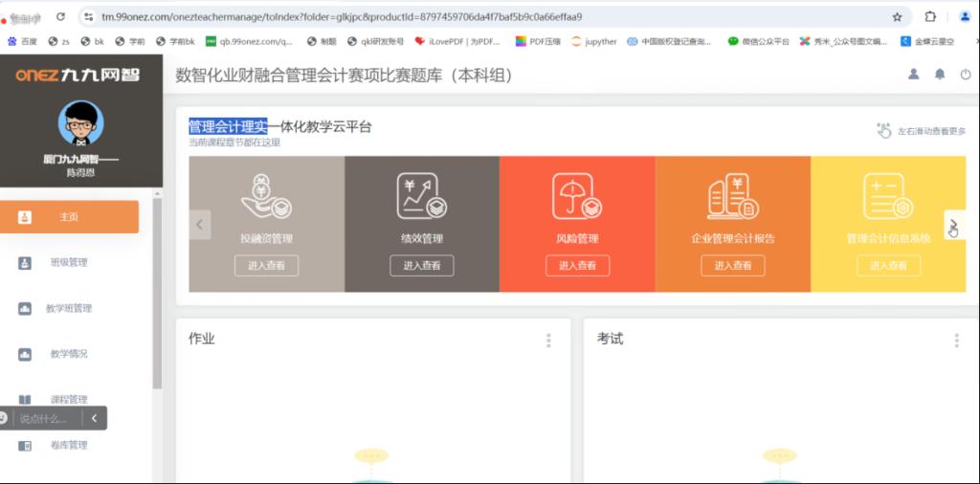Open the user profile icon in header
The height and width of the screenshot is (484, 980).
pos(913,75)
